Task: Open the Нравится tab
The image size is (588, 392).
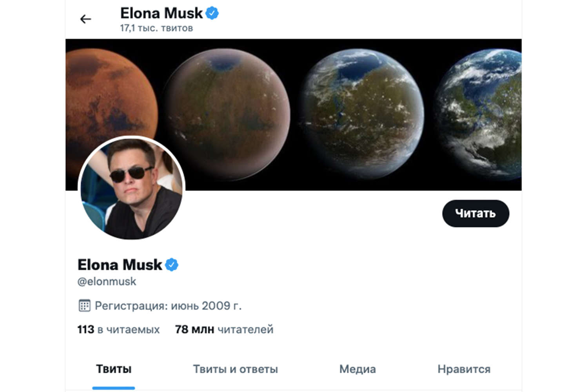Action: click(464, 369)
